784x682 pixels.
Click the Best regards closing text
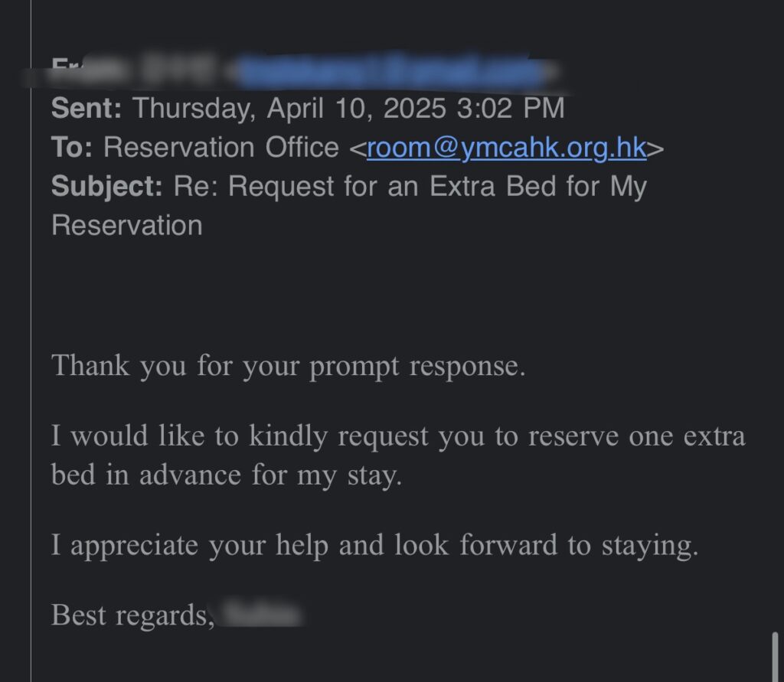(x=133, y=615)
